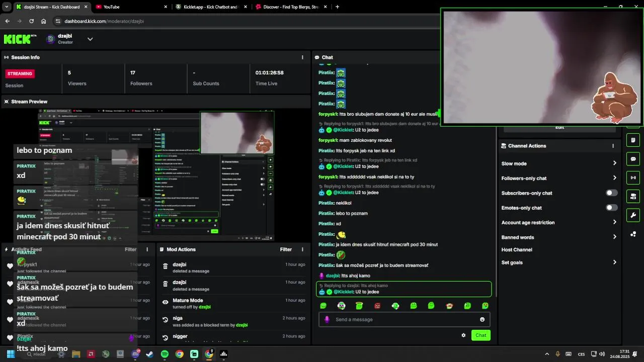Click the microphone tray icon
The image size is (644, 362).
click(x=557, y=354)
